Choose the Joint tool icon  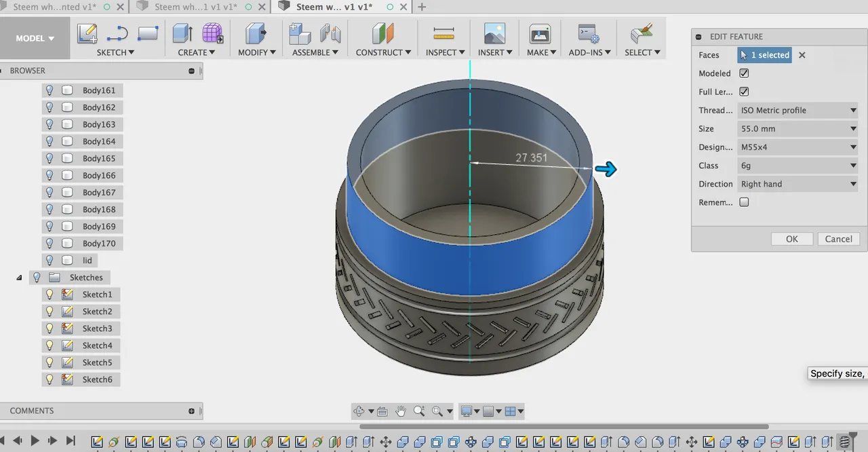(x=330, y=33)
